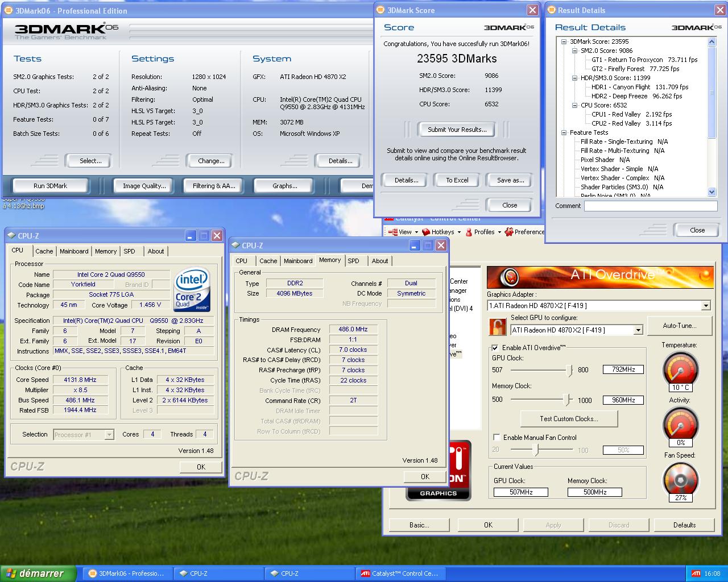Select CPU tab in CPU-Z Memory window
Viewport: 728px width, 582px height.
241,261
